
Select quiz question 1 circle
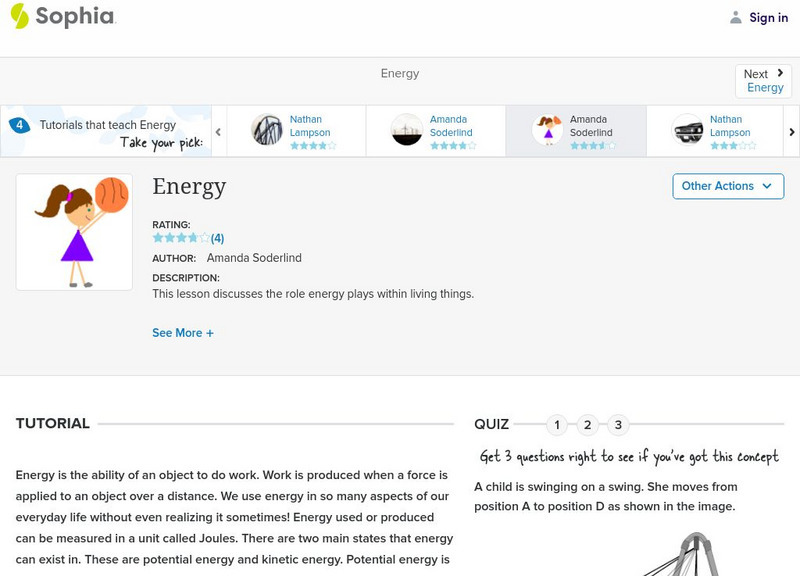(x=557, y=425)
